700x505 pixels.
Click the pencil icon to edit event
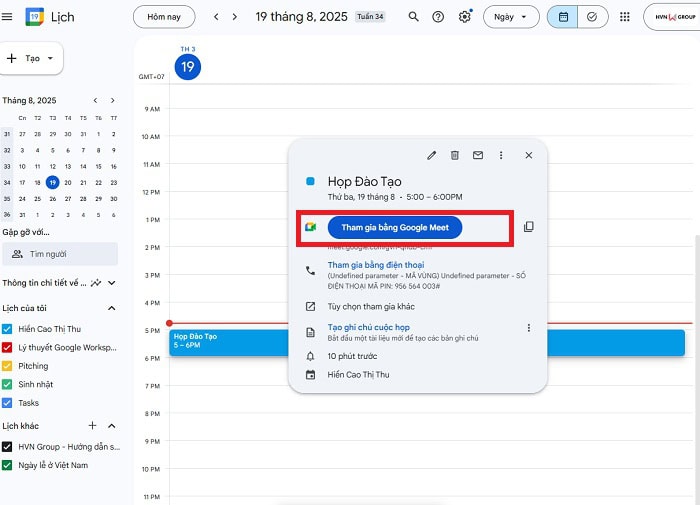coord(432,155)
